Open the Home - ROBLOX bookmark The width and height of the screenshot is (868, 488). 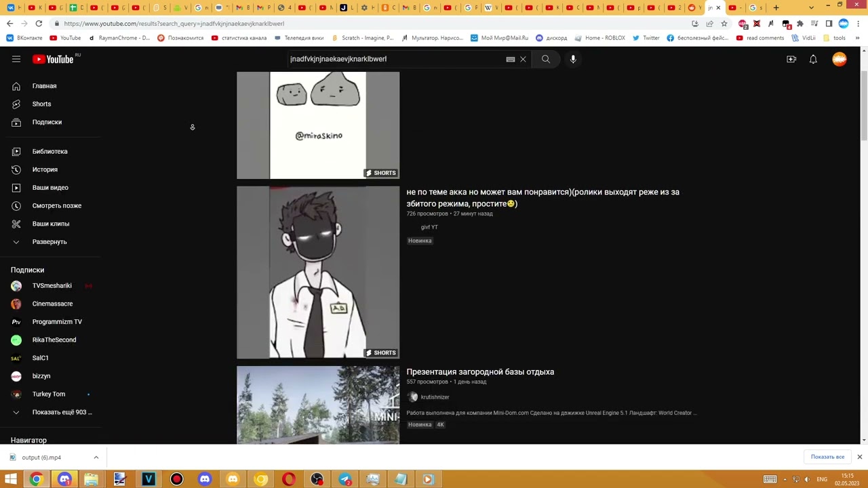coord(599,38)
